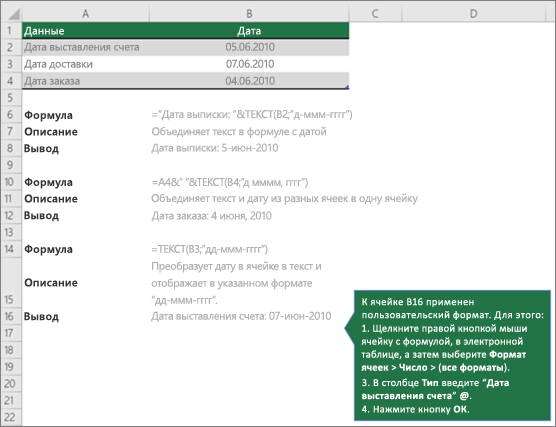Click the 'Дата' header cell in column B
This screenshot has width=556, height=427.
(x=249, y=30)
